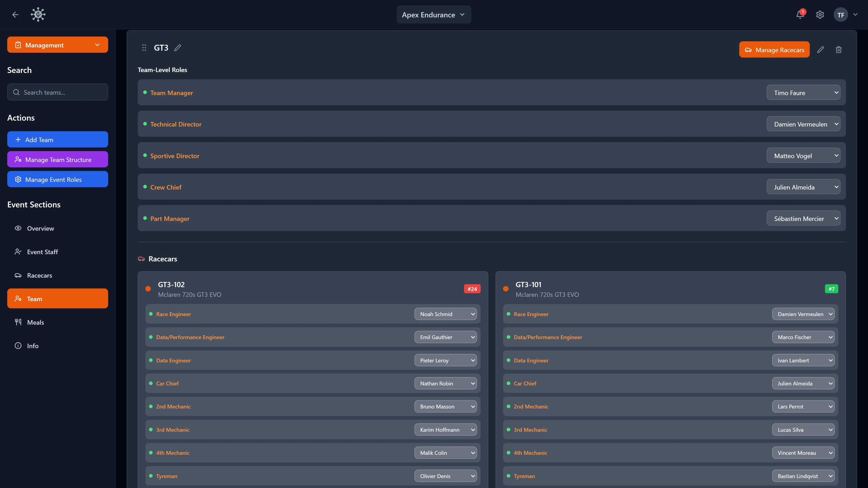The image size is (868, 488).
Task: Open Technical Director dropdown Damien Vermeulen
Action: tap(803, 124)
